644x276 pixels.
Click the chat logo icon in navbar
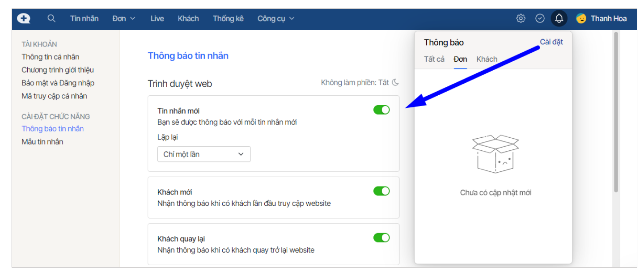pos(24,18)
